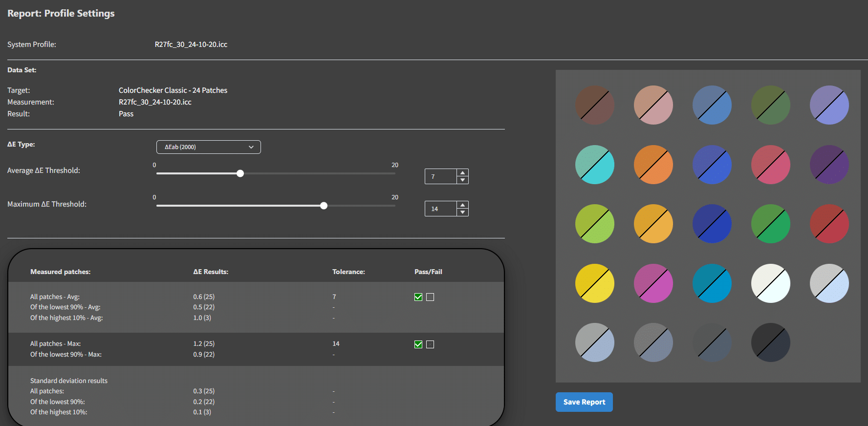Select the dark brown patch in top row

point(594,105)
